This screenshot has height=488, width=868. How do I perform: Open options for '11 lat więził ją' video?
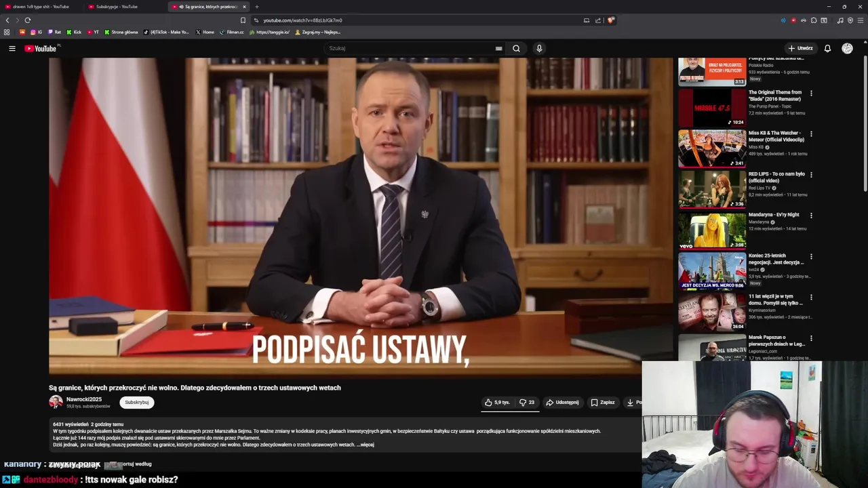pos(811,298)
